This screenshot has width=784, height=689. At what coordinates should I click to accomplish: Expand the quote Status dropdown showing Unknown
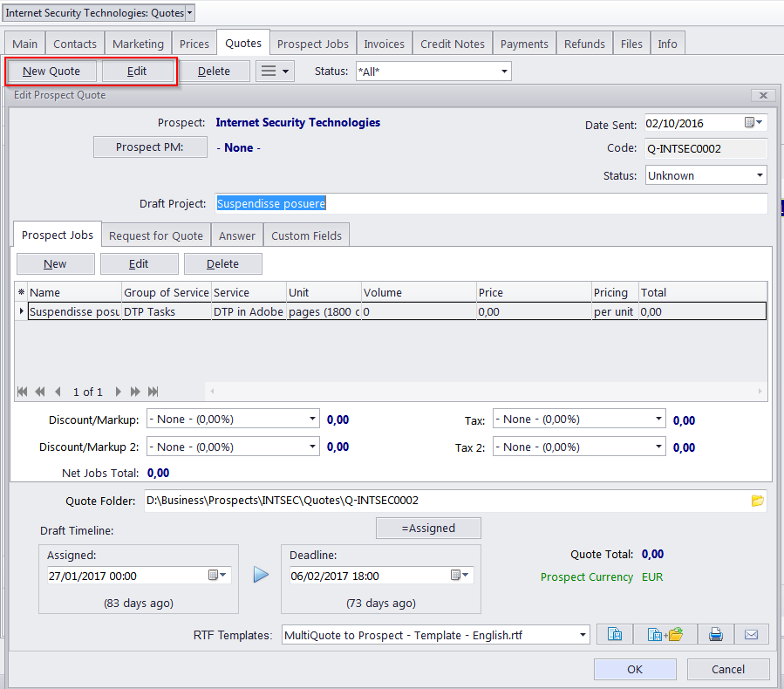[759, 175]
